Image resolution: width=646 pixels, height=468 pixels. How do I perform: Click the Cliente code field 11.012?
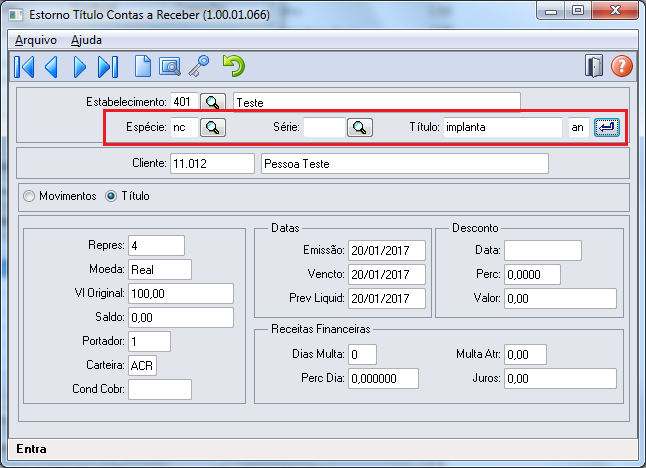(212, 164)
